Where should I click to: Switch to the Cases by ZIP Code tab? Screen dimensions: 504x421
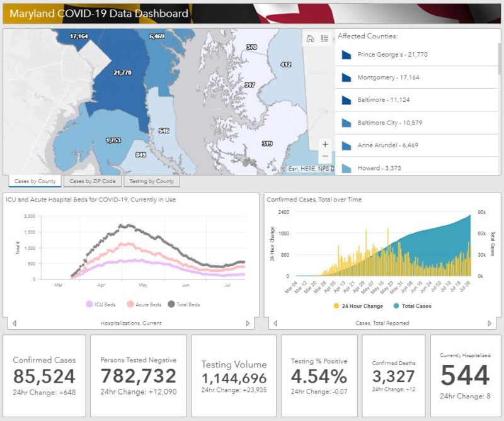(x=92, y=181)
